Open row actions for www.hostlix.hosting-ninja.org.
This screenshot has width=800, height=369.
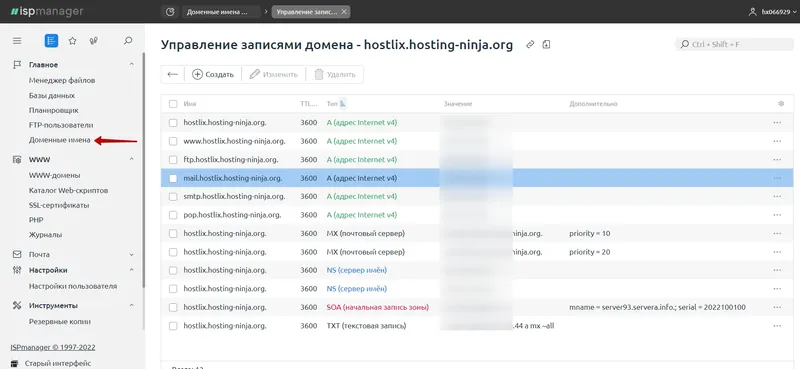pyautogui.click(x=777, y=141)
